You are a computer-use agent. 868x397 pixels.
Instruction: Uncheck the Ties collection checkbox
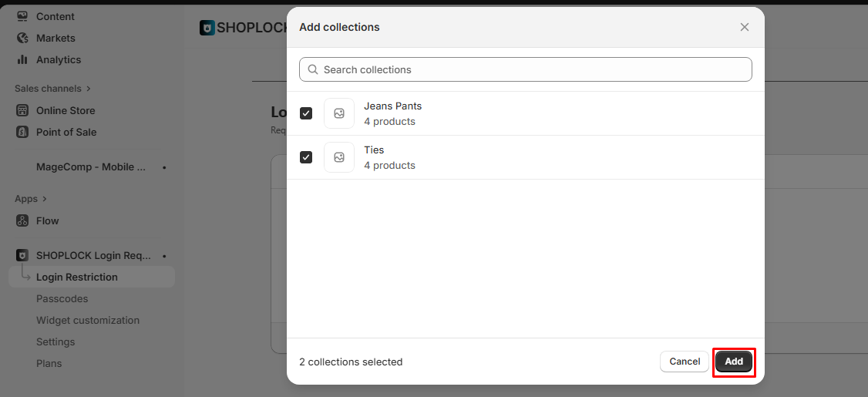306,157
